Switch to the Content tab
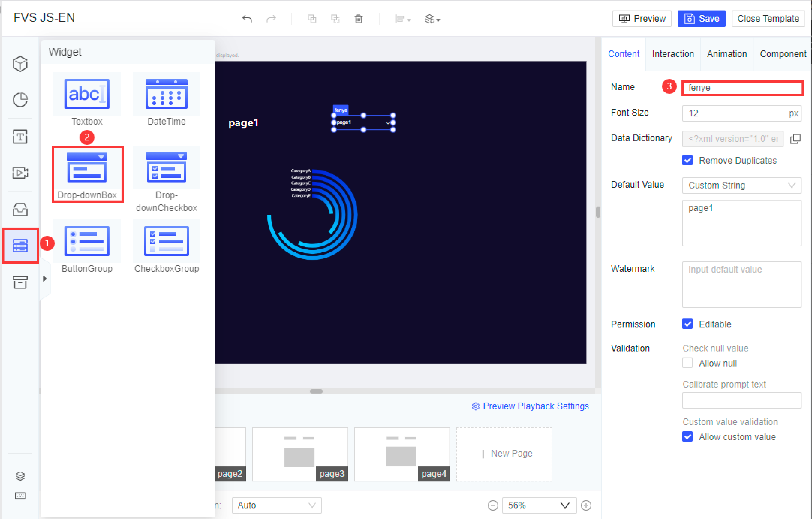The width and height of the screenshot is (812, 519). (623, 54)
